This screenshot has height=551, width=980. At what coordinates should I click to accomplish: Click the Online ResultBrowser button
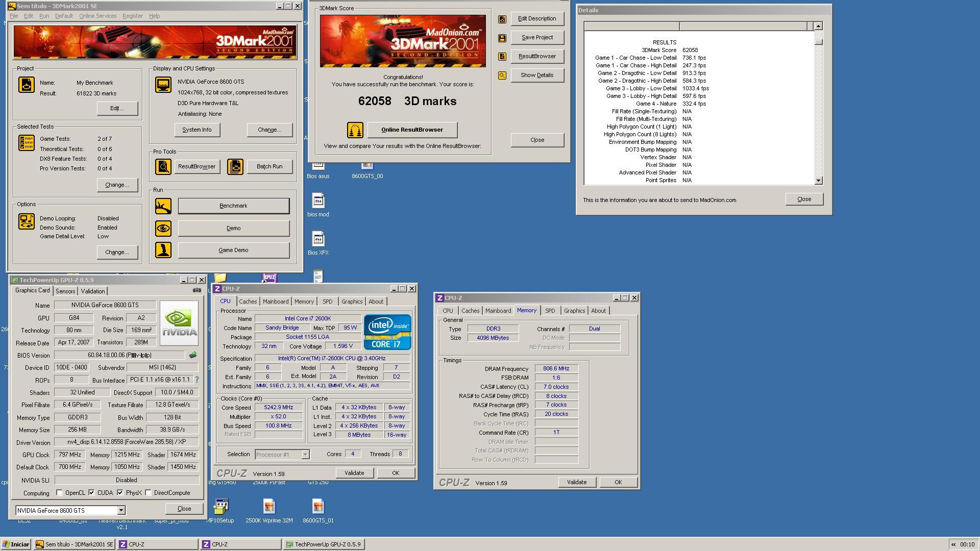(412, 130)
